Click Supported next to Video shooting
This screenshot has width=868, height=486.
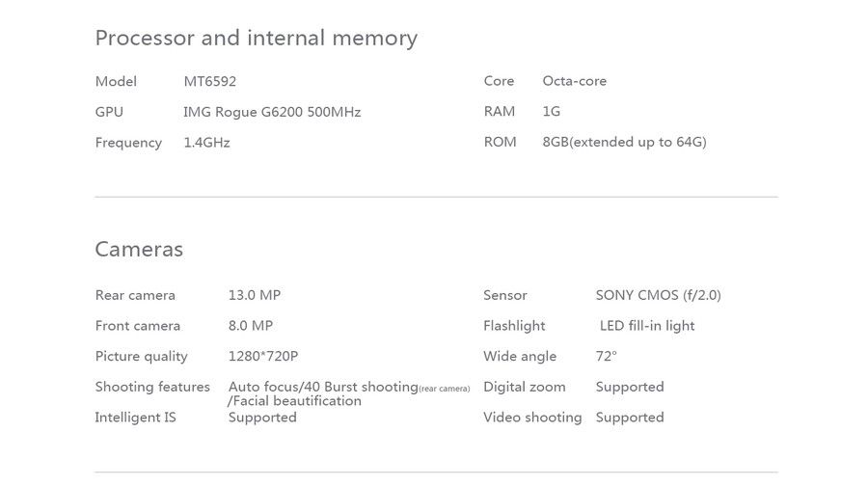pyautogui.click(x=630, y=418)
